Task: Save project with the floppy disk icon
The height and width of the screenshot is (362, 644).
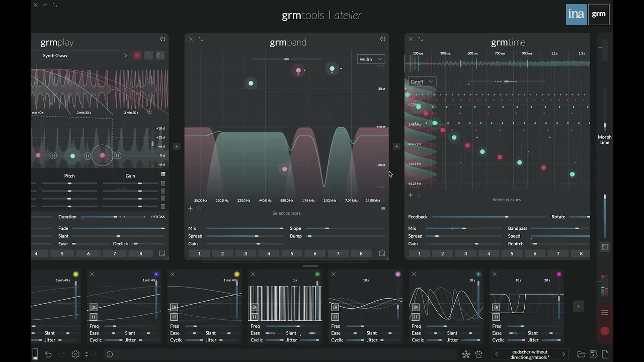Action: click(593, 354)
